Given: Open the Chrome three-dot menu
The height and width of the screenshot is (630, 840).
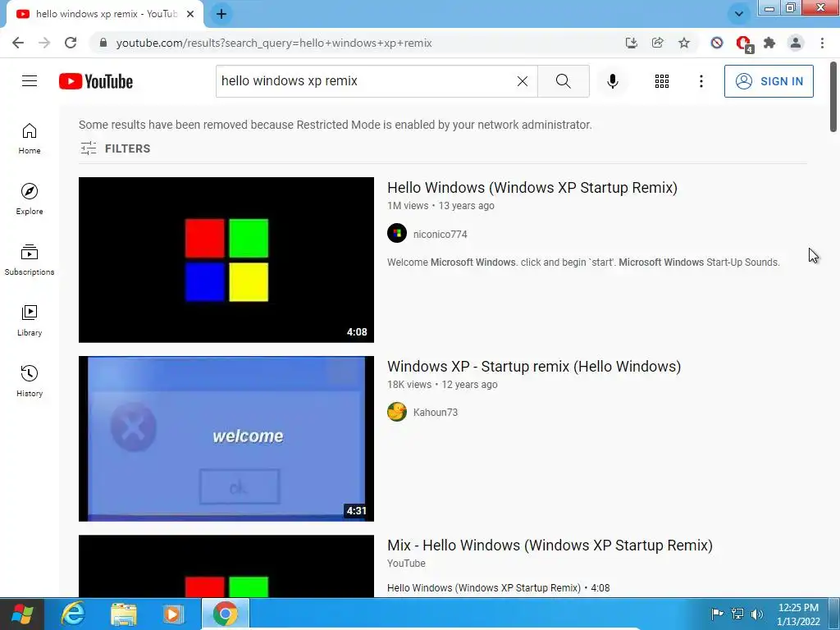Looking at the screenshot, I should (822, 43).
